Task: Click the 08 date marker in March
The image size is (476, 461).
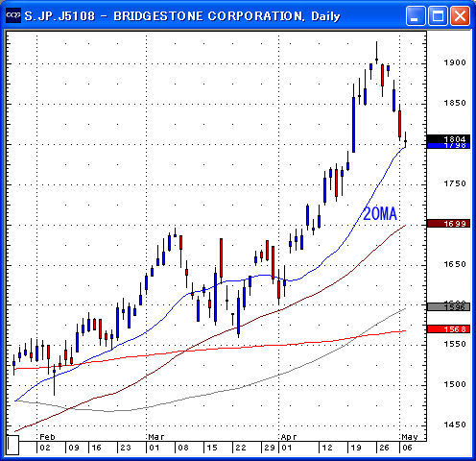Action: pyautogui.click(x=183, y=448)
